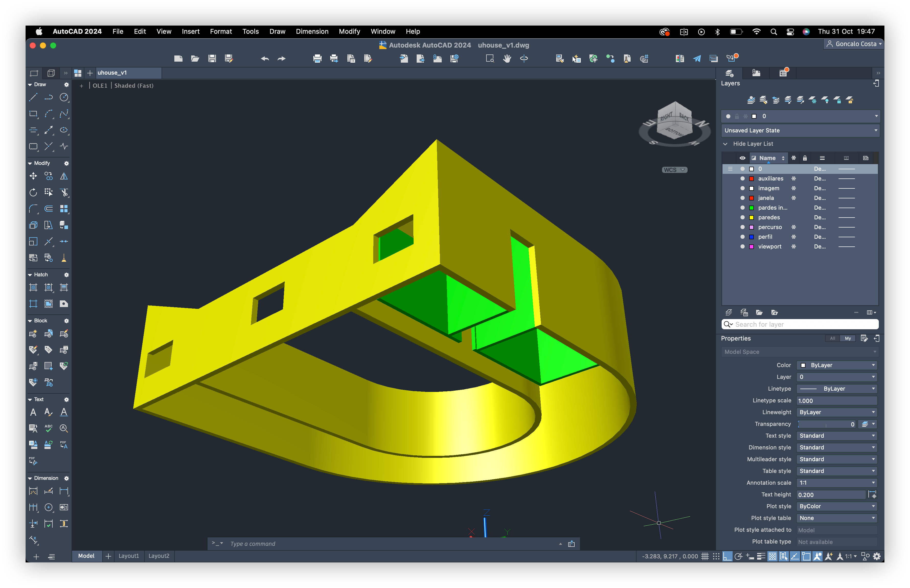Image resolution: width=910 pixels, height=588 pixels.
Task: Toggle visibility of the imagem layer
Action: (x=742, y=188)
